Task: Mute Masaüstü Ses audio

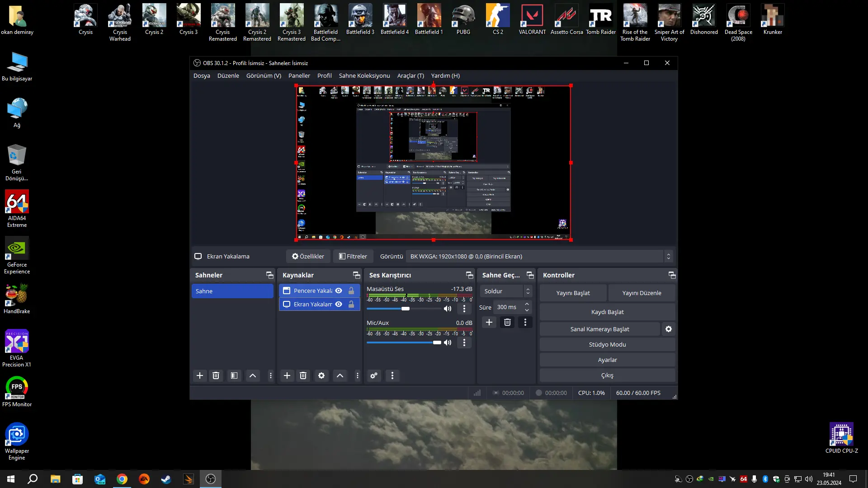Action: point(448,309)
